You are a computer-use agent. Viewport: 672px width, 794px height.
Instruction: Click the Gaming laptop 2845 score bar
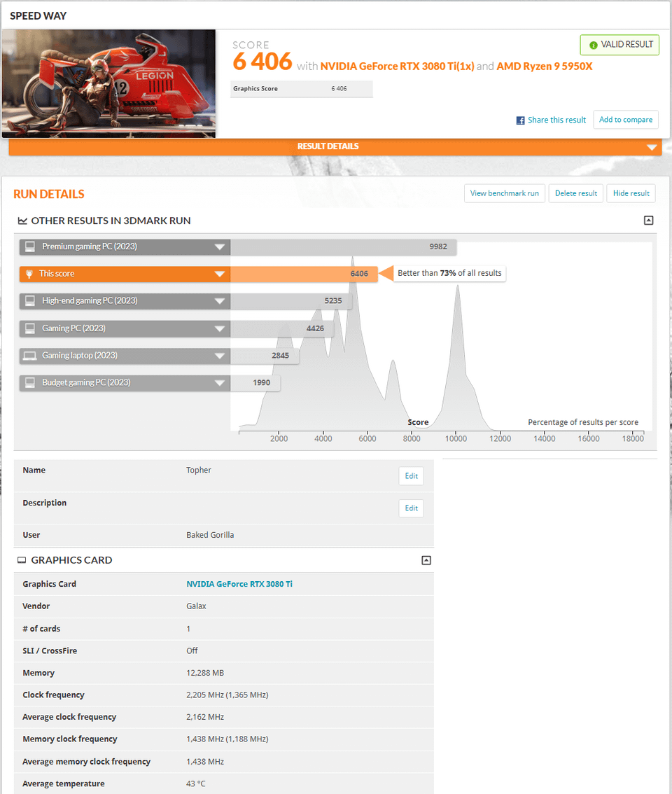(265, 356)
